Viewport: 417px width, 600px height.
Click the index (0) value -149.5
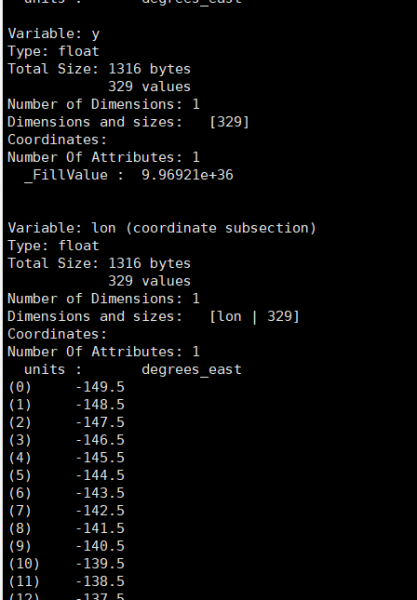click(100, 387)
